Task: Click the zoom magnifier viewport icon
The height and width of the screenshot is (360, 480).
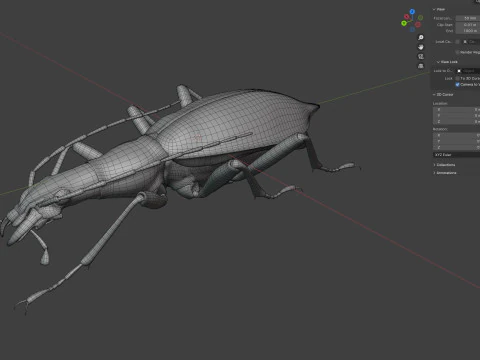Action: coord(421,37)
